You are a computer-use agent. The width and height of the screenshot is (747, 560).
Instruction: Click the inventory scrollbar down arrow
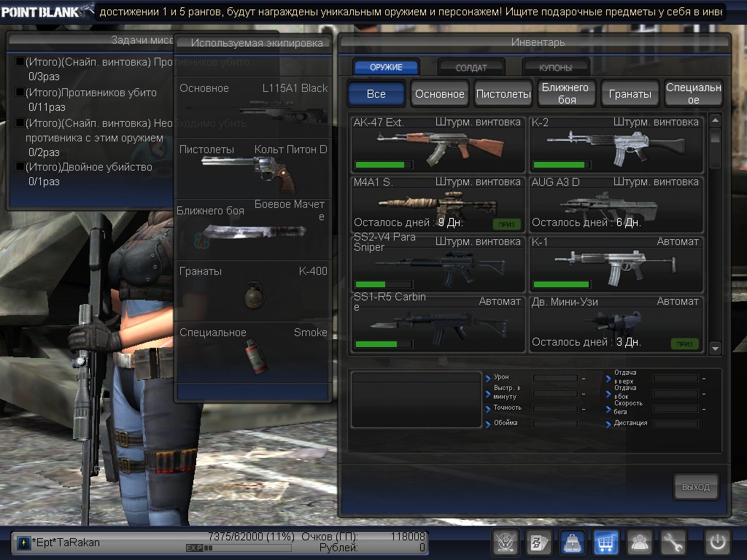[715, 348]
